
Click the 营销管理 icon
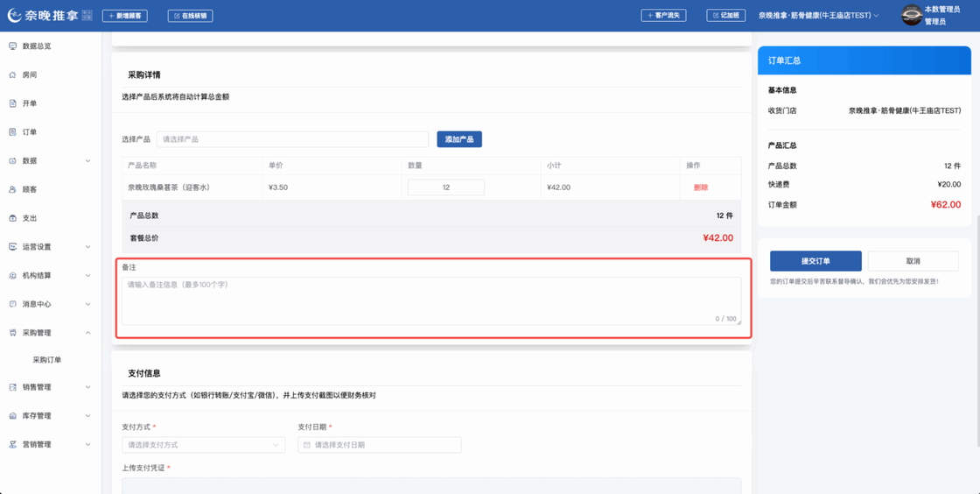coord(12,445)
